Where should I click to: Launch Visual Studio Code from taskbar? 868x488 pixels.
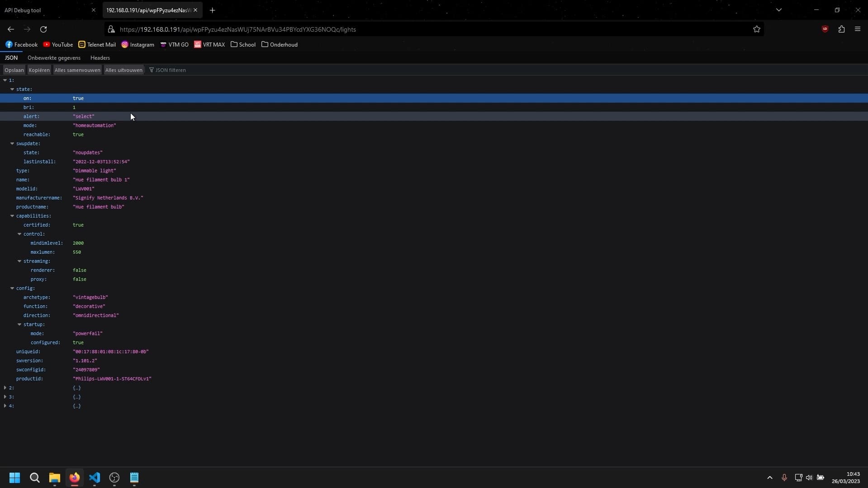[x=94, y=478]
